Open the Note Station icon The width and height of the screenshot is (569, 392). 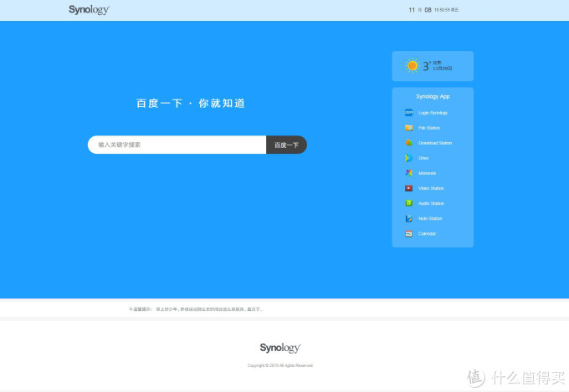point(408,218)
